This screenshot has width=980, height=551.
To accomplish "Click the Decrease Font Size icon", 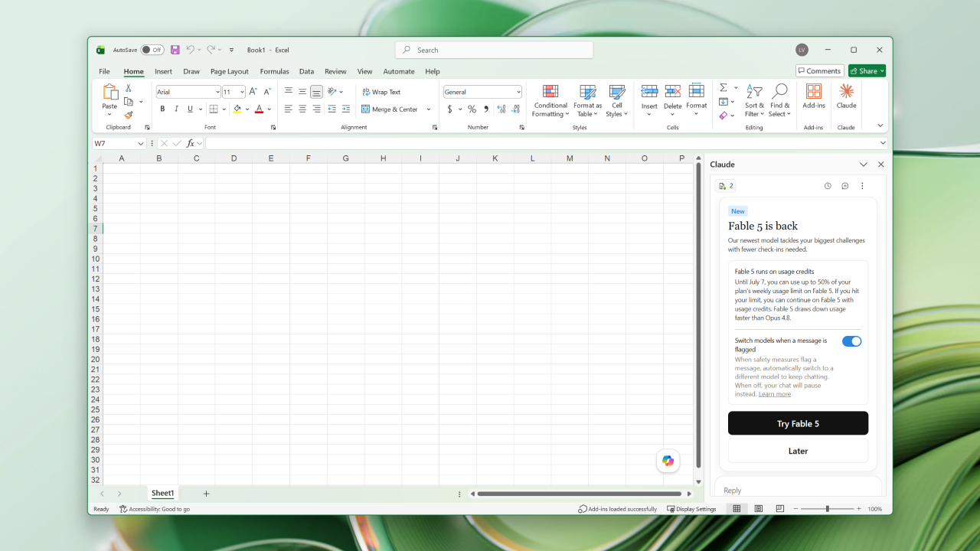I will [267, 92].
